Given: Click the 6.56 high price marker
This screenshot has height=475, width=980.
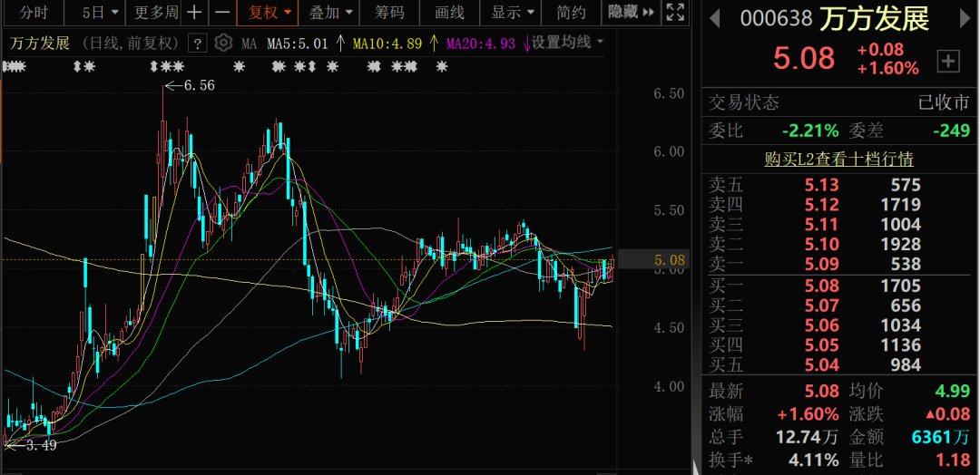Looking at the screenshot, I should pyautogui.click(x=199, y=85).
